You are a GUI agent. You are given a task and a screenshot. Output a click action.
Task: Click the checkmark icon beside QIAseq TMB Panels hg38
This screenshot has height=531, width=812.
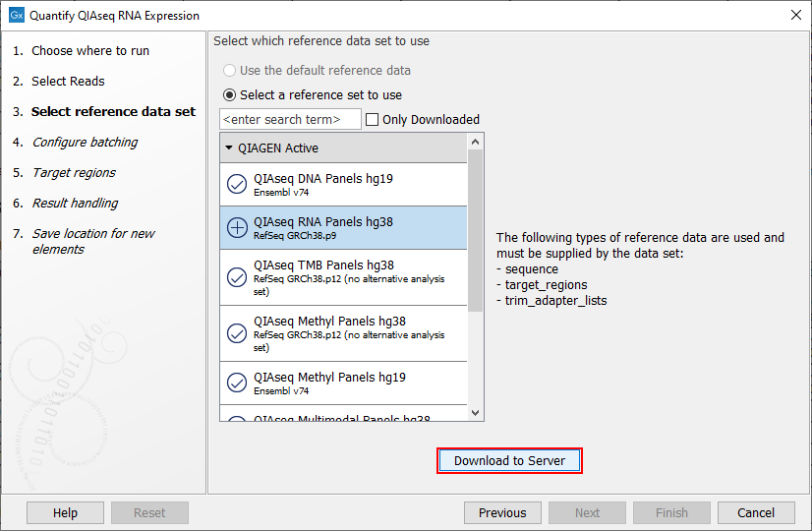click(x=237, y=277)
